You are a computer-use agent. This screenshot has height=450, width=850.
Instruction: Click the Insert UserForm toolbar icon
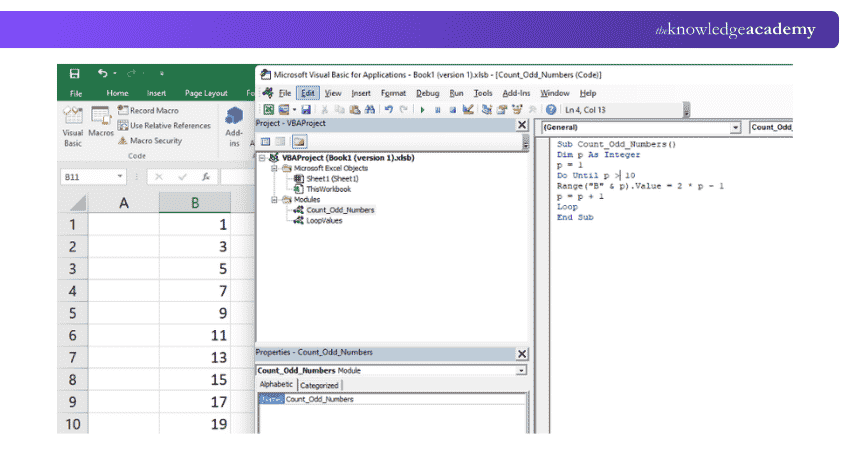click(x=284, y=110)
